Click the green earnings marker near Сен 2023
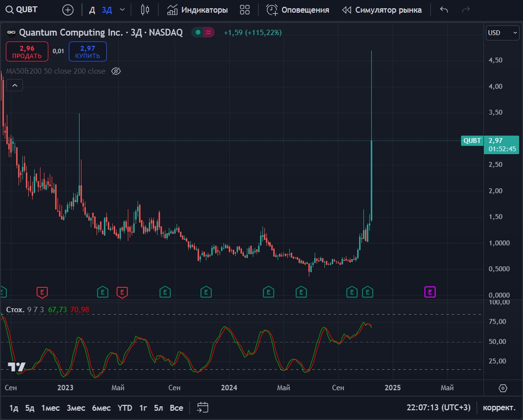 click(x=165, y=292)
